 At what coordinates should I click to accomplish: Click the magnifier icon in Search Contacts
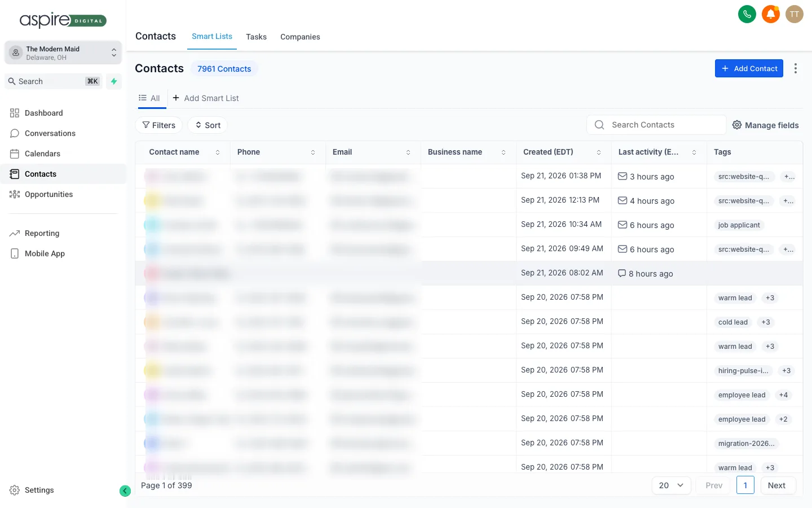599,125
